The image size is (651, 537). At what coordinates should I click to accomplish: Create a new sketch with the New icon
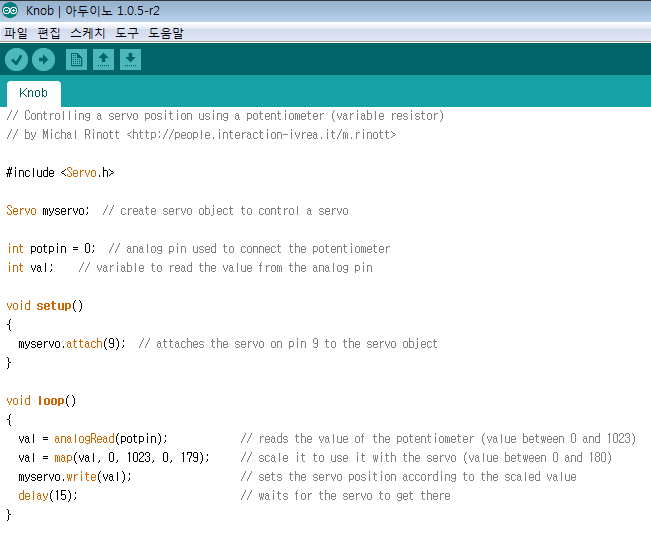(76, 60)
